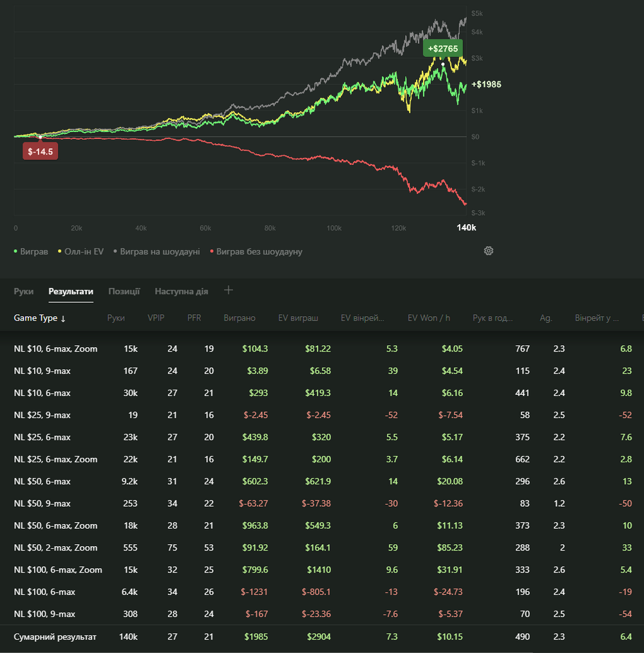This screenshot has width=644, height=653.
Task: Click the "EV Won / h" column header
Action: point(429,317)
